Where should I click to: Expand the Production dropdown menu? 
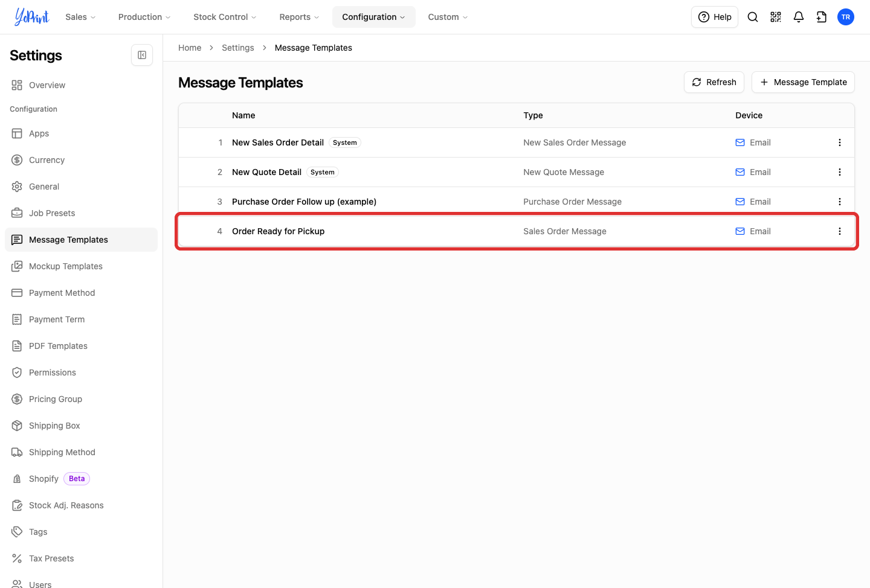pyautogui.click(x=144, y=17)
